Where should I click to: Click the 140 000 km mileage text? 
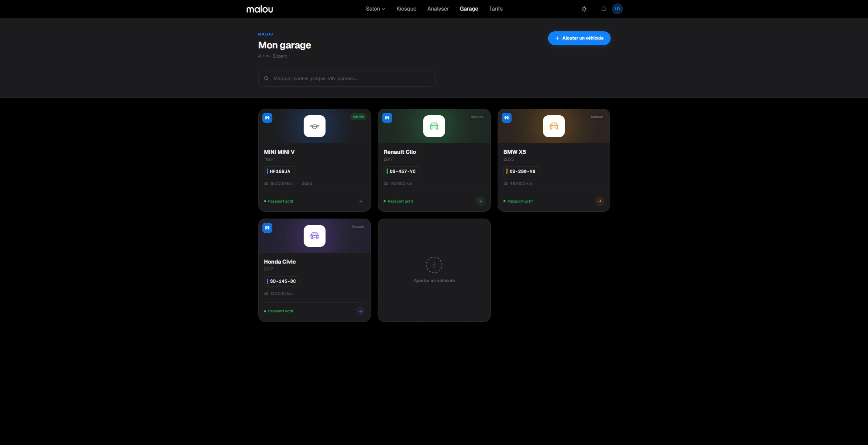pos(281,294)
